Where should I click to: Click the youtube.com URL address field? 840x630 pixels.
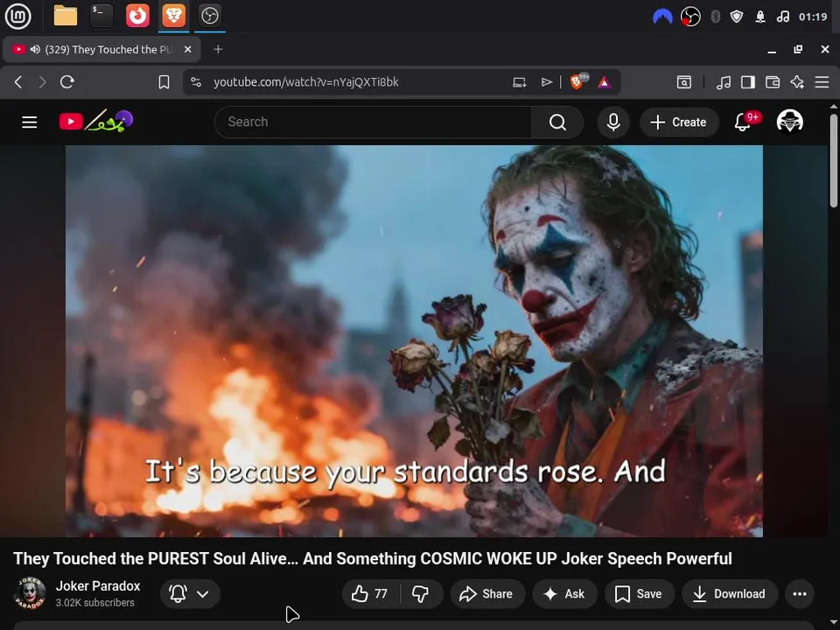pos(306,82)
